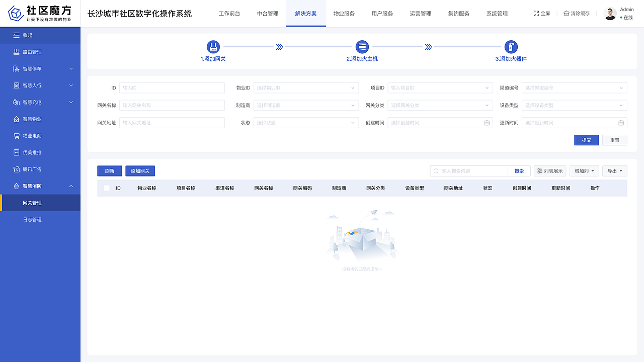Click inside the 网关名称 input field
The height and width of the screenshot is (362, 644).
tap(172, 105)
